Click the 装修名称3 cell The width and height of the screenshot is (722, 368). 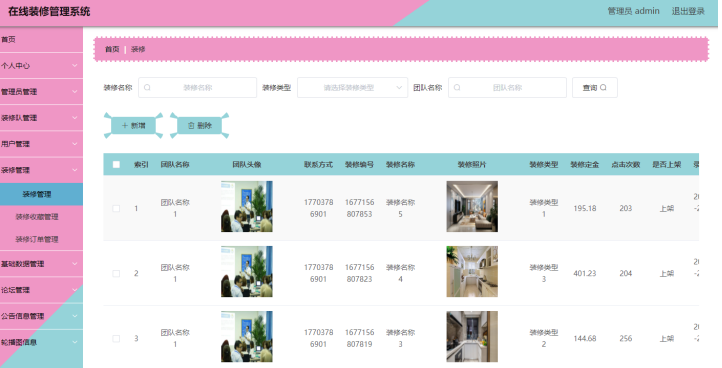click(x=400, y=339)
